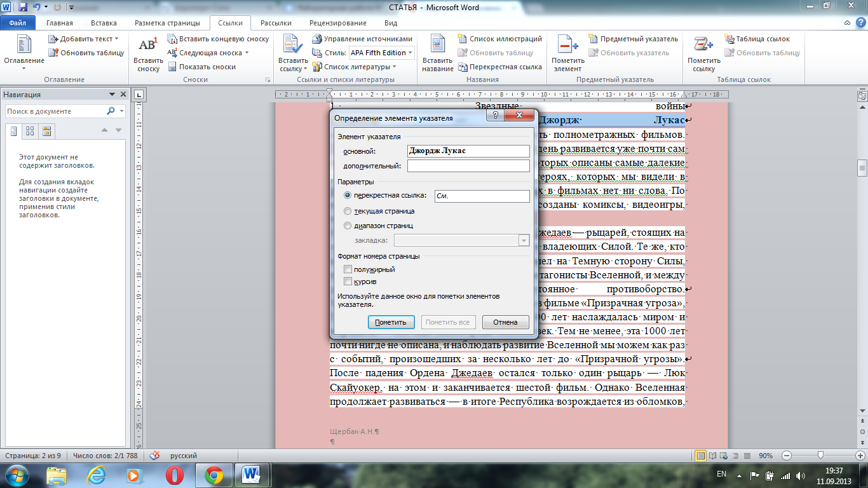This screenshot has height=488, width=868.
Task: Switch to search results tab in Navigation
Action: click(x=46, y=132)
